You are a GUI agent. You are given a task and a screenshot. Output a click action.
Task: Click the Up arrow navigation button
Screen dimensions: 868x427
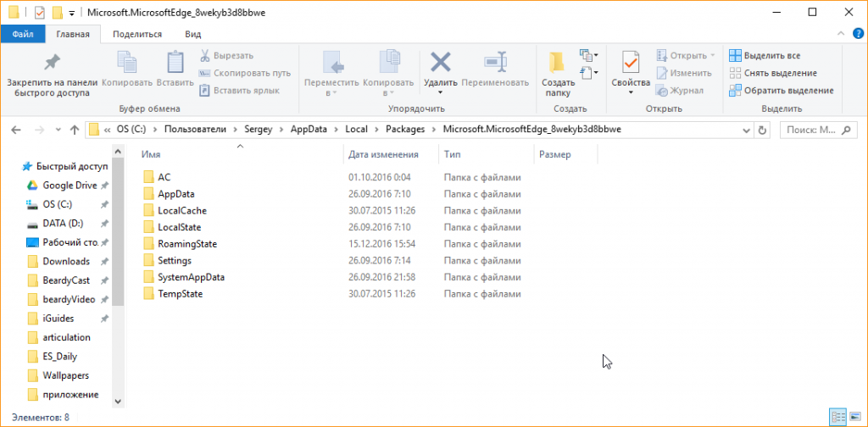pos(75,130)
